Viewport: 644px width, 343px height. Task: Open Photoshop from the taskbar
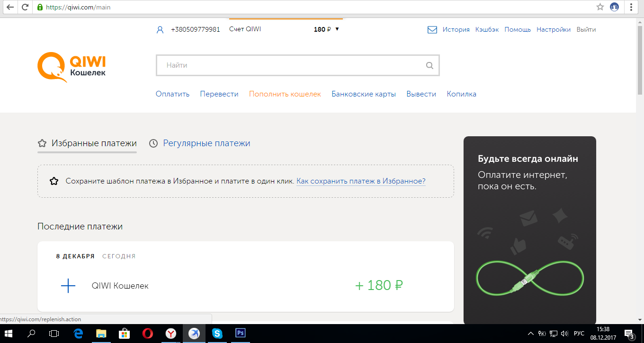pos(240,333)
